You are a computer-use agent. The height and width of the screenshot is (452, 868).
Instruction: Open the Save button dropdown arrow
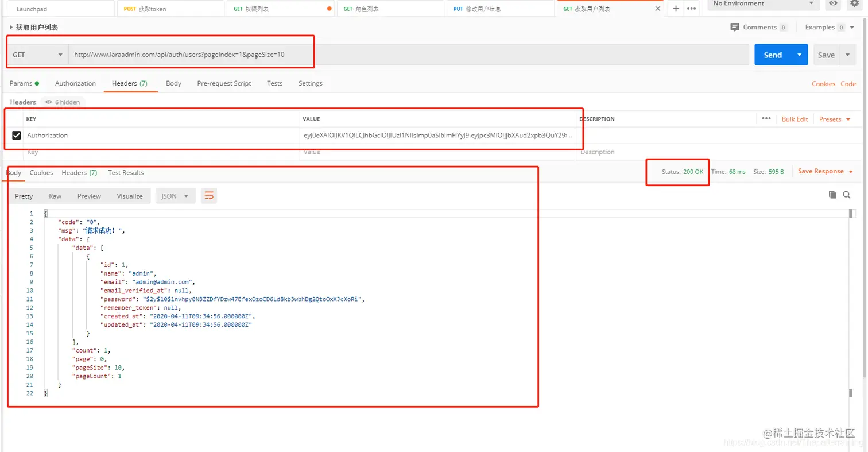coord(847,55)
